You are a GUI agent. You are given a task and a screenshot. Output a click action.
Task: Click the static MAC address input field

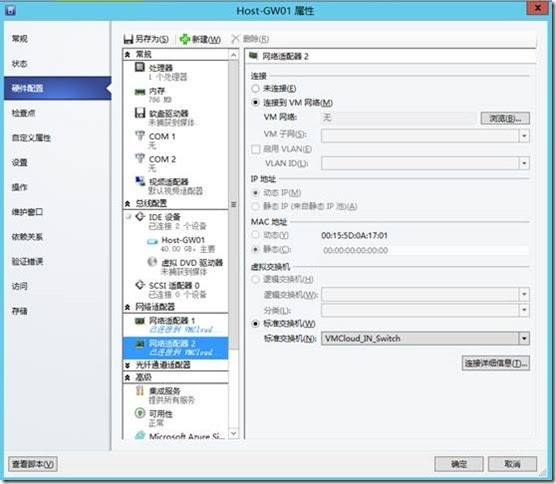point(425,250)
